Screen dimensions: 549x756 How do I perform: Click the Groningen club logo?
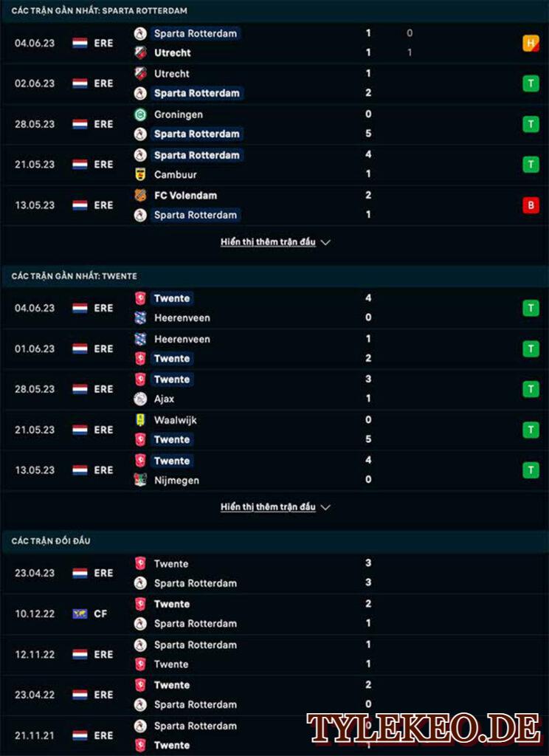point(140,114)
